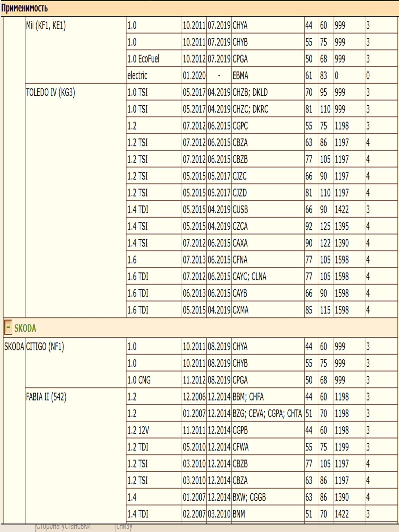Image resolution: width=399 pixels, height=532 pixels.
Task: Click the BNM engine code cell
Action: (x=239, y=514)
